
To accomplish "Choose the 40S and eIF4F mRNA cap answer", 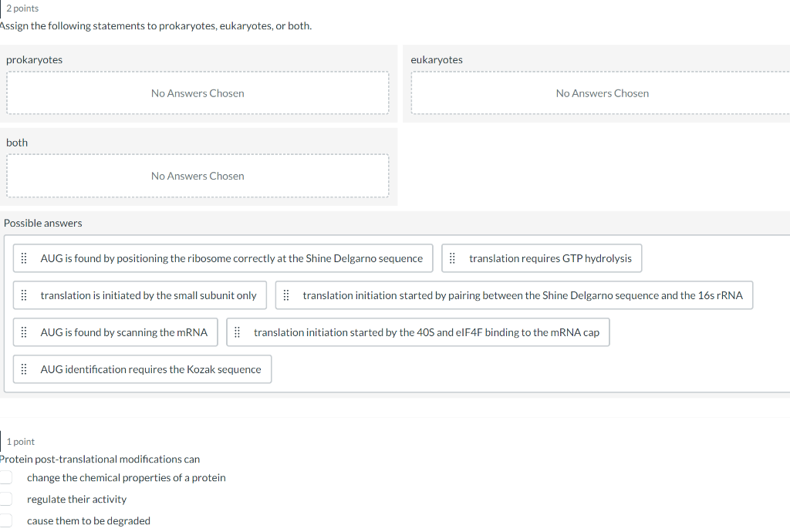I will point(426,332).
